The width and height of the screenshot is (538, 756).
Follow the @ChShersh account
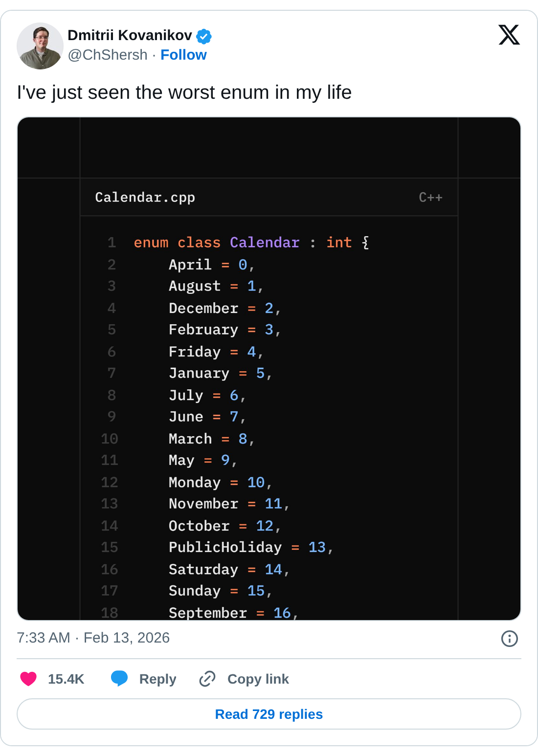(x=183, y=55)
